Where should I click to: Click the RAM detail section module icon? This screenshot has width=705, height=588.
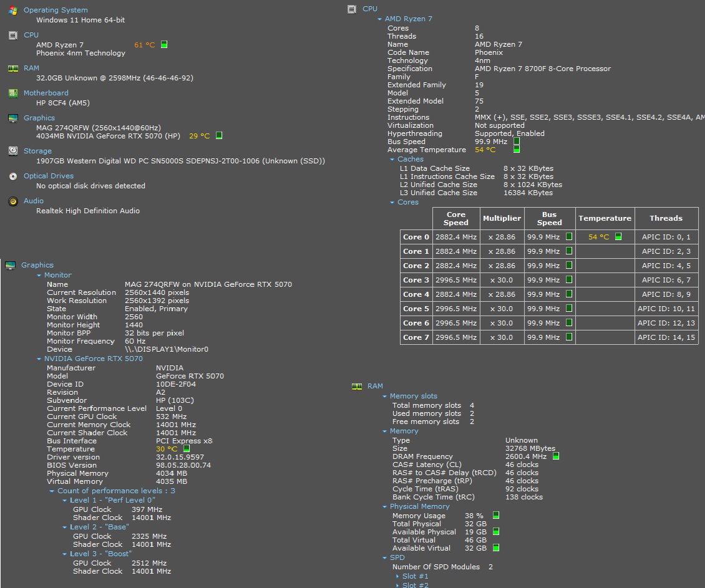356,387
